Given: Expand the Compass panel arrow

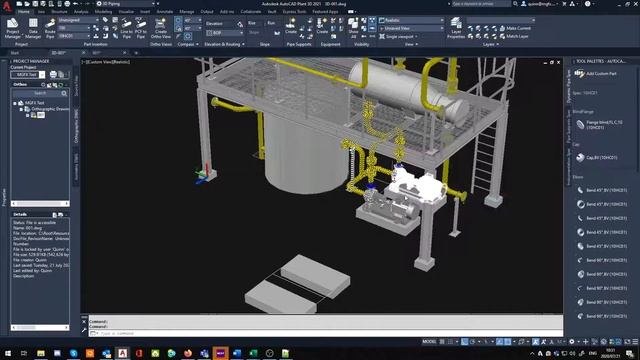Looking at the screenshot, I should tap(197, 44).
